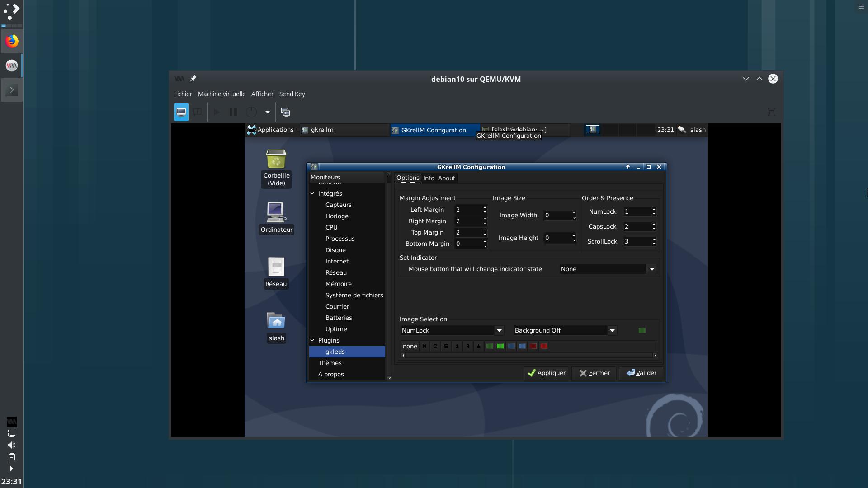Increase the Image Height spinner value

(574, 235)
